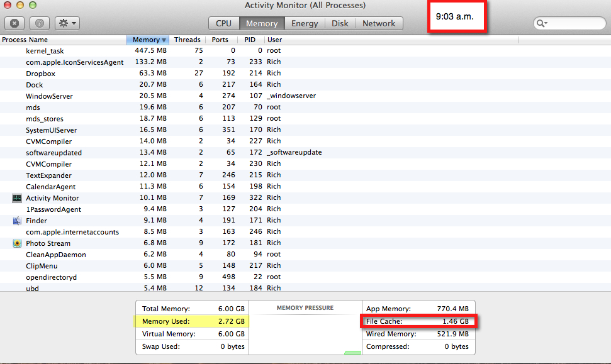
Task: Click the Memory Used 2.72 GB entry
Action: click(193, 321)
